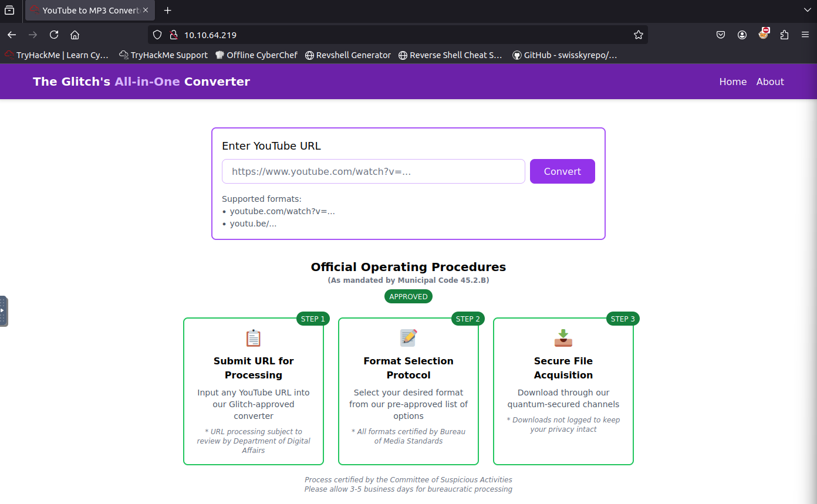Open TryHackMe Support bookmark
This screenshot has height=504, width=817.
click(x=163, y=55)
